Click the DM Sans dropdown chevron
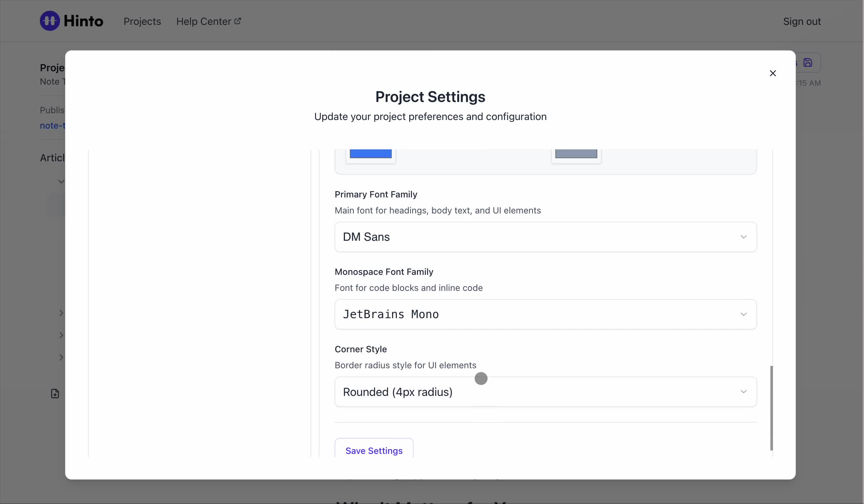The height and width of the screenshot is (504, 864). tap(743, 237)
